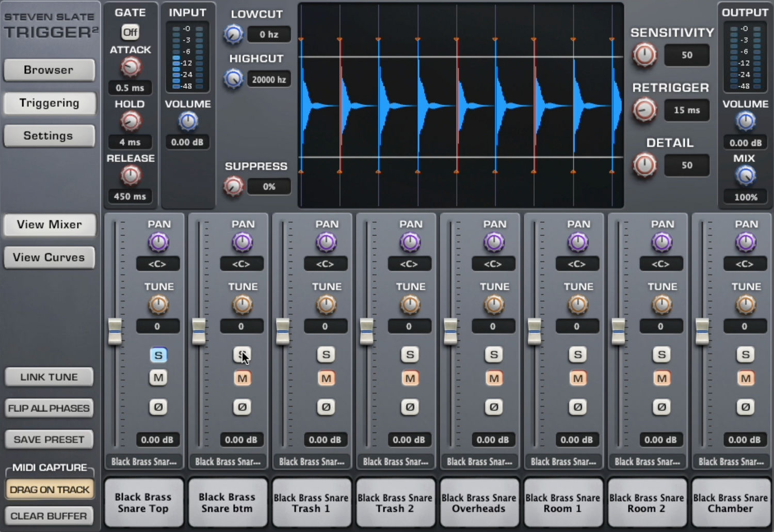Click the Lowcut 0 hz value field
Viewport: 774px width, 532px height.
click(x=269, y=35)
